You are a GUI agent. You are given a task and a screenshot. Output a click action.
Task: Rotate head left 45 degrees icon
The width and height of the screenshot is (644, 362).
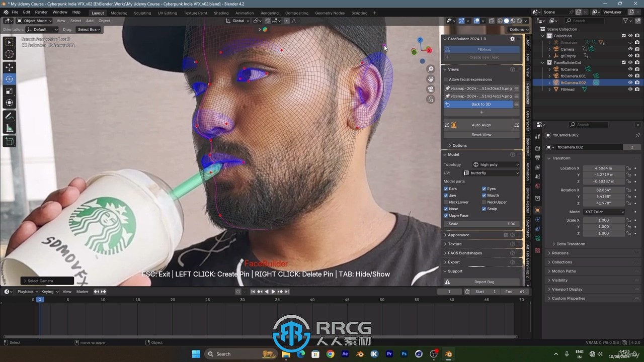(x=447, y=125)
